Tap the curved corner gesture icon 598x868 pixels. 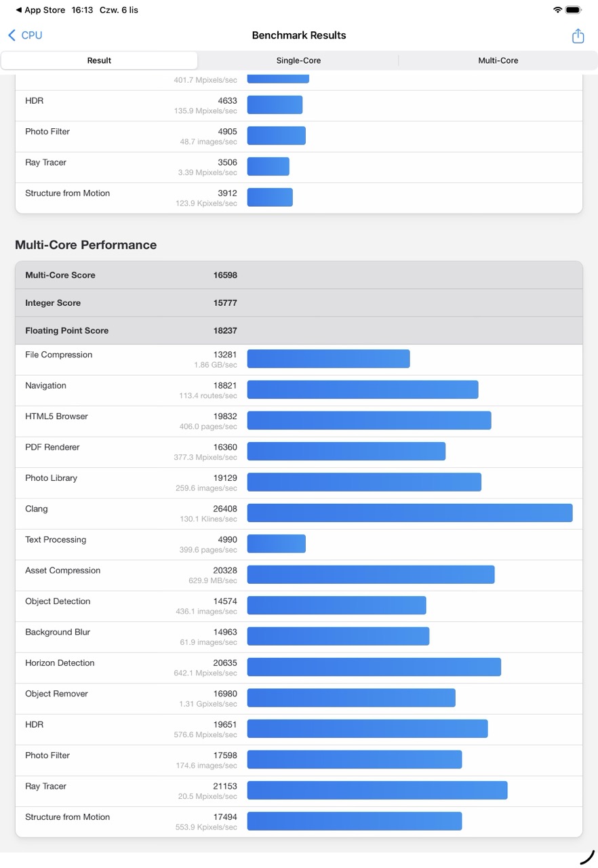pyautogui.click(x=587, y=857)
